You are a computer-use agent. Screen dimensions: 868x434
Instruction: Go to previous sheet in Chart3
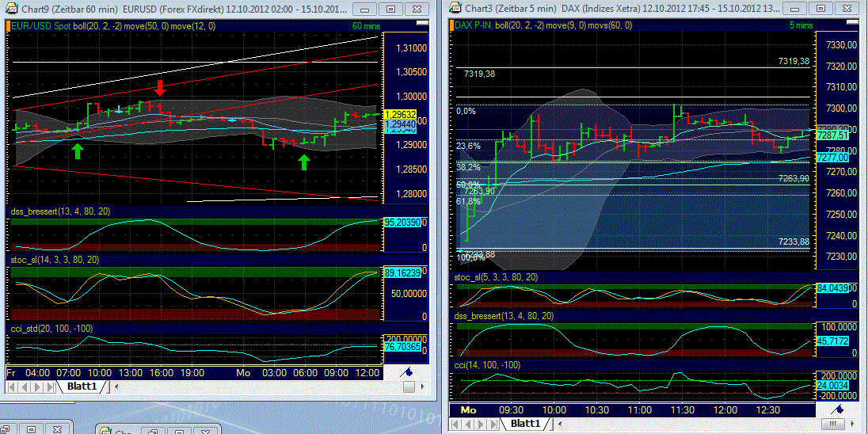point(470,424)
